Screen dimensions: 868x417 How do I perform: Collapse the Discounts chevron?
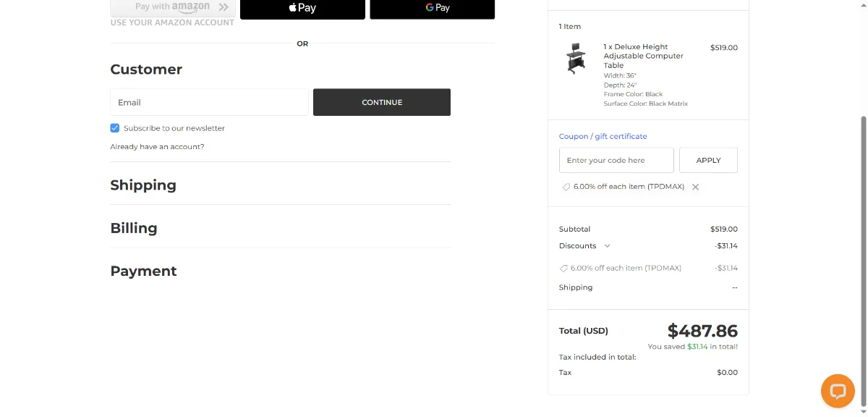pyautogui.click(x=607, y=246)
